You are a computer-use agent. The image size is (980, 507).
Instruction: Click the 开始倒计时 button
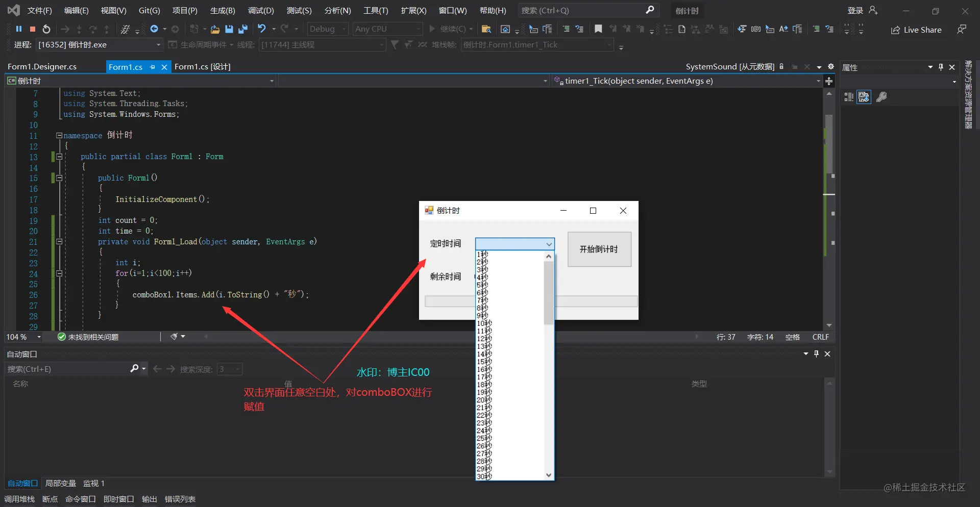pyautogui.click(x=599, y=249)
